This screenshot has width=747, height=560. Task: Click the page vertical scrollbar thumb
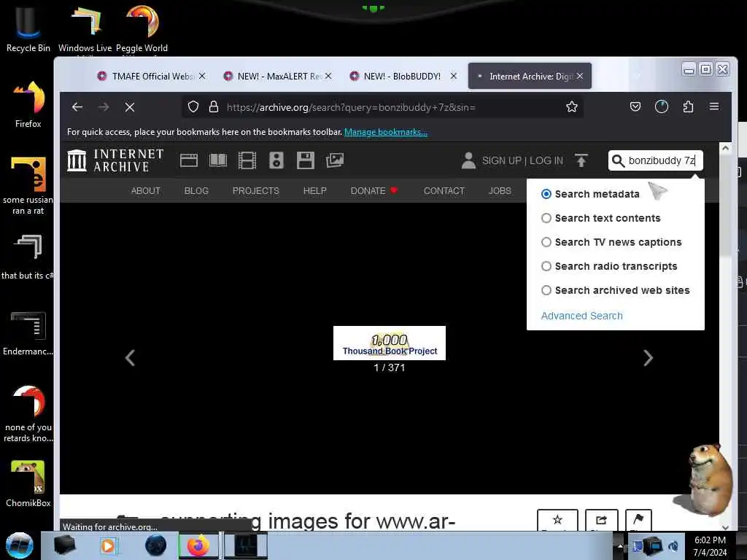pyautogui.click(x=725, y=206)
